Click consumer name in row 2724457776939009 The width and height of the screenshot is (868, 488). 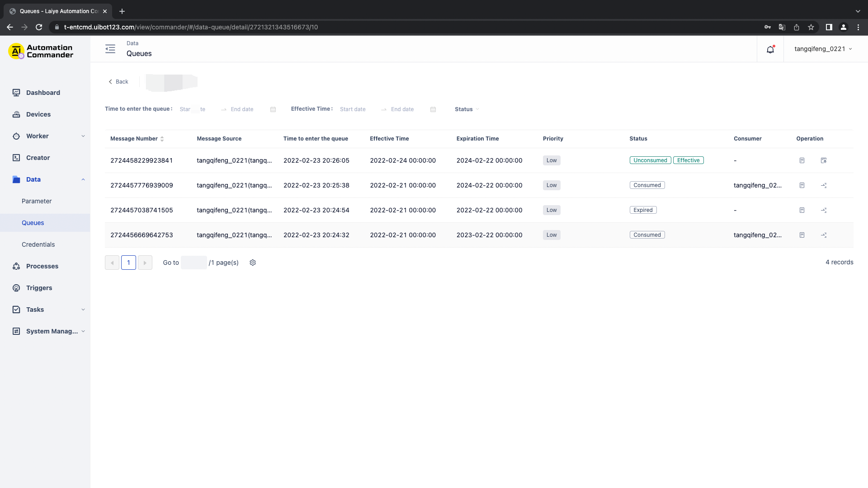757,185
